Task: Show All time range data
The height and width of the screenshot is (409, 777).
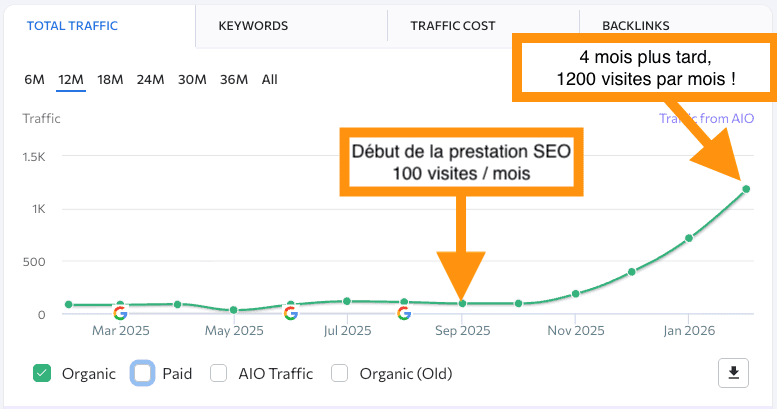Action: coord(270,79)
